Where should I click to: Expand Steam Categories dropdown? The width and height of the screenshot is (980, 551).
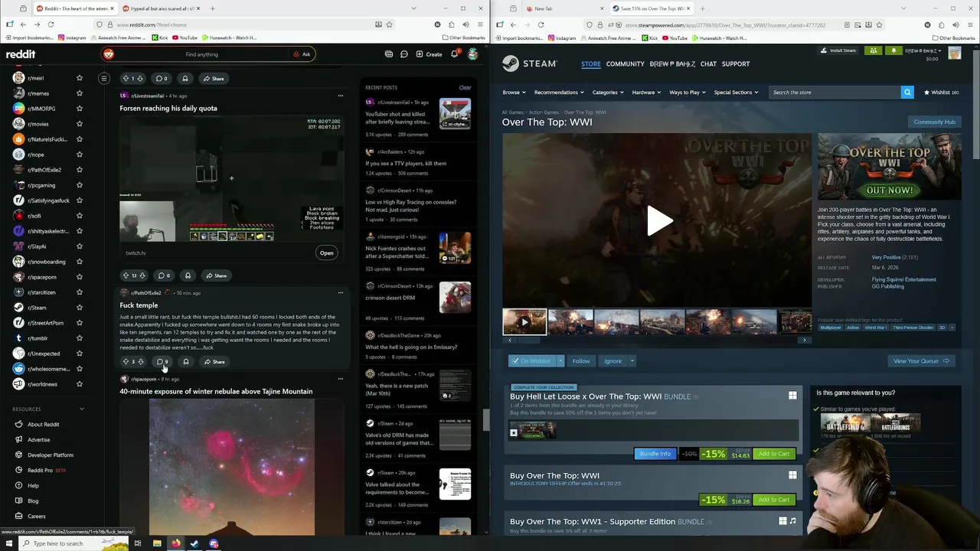607,93
